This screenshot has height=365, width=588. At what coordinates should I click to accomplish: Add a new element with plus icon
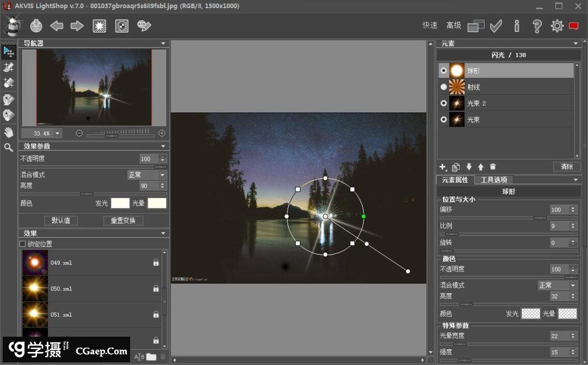coord(443,167)
